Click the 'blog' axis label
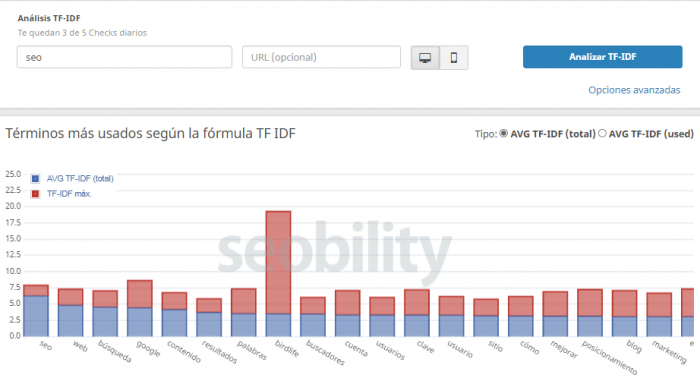This screenshot has height=381, width=700. point(634,346)
